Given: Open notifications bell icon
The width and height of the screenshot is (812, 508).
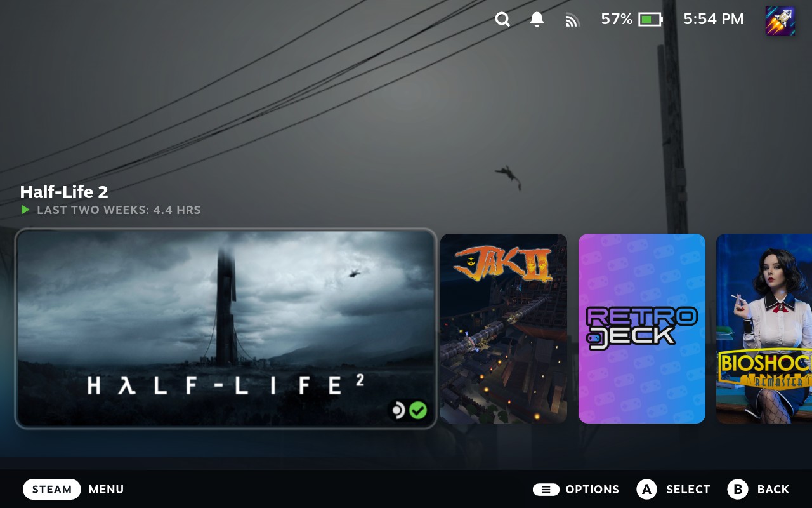Looking at the screenshot, I should coord(537,20).
